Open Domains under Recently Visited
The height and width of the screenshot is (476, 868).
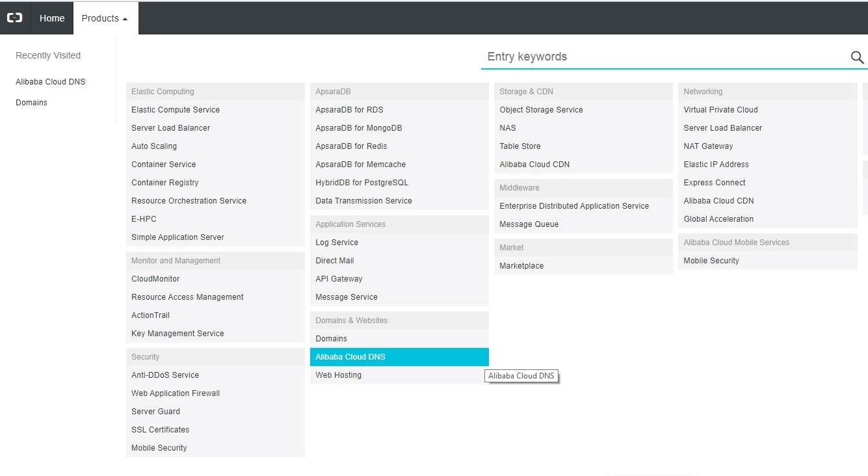pos(32,103)
